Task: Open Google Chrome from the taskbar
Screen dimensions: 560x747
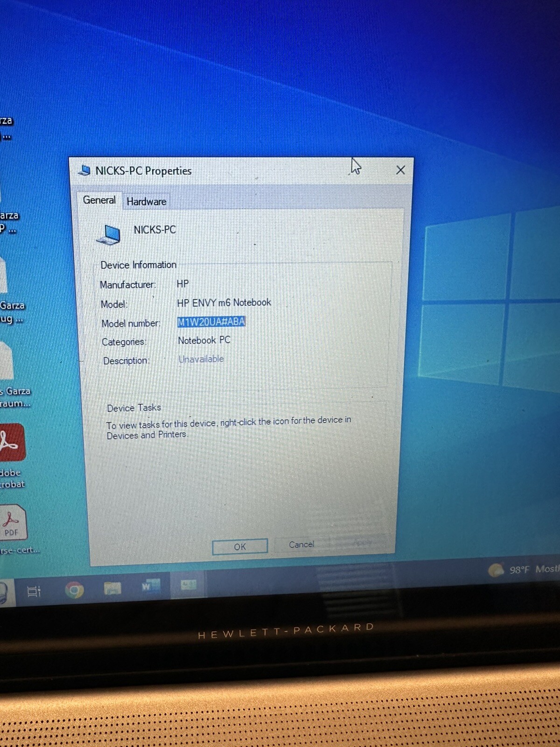Action: [74, 590]
